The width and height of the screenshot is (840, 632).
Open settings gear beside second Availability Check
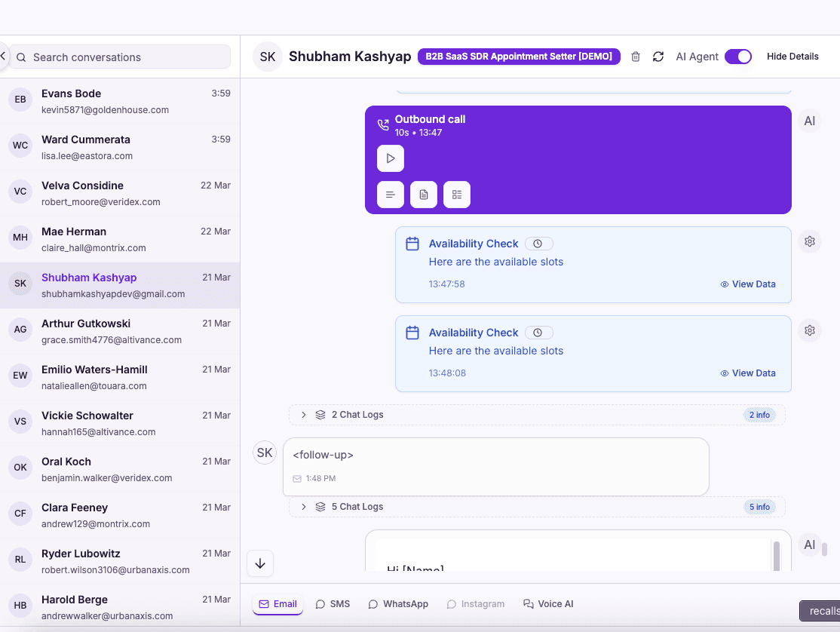pos(809,330)
